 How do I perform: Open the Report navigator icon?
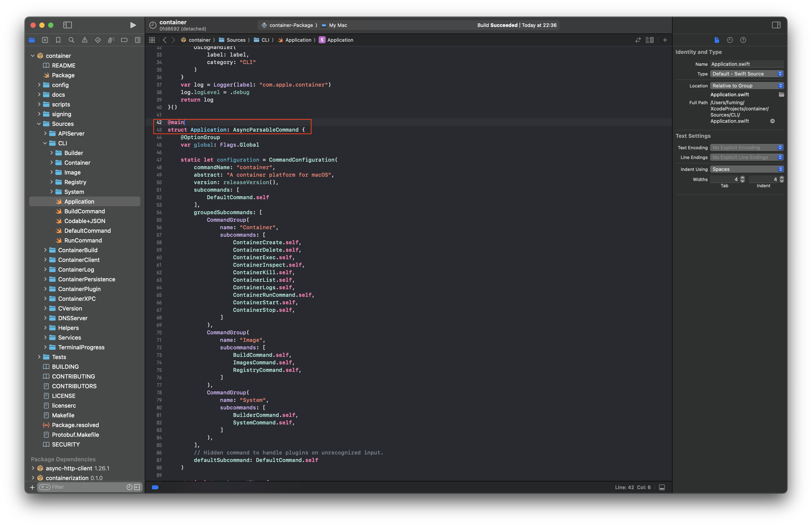pos(137,40)
